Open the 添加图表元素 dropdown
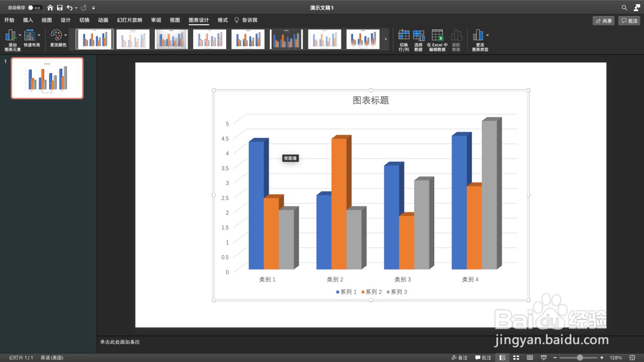This screenshot has height=362, width=644. tap(13, 40)
